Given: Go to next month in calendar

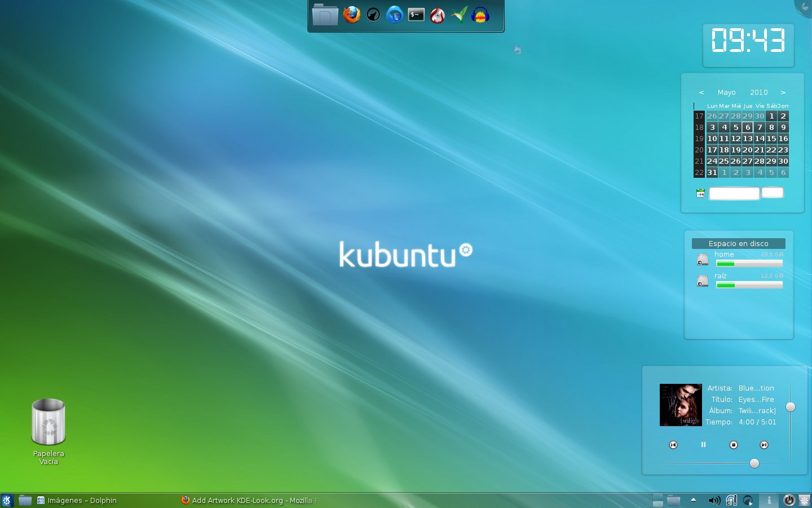Looking at the screenshot, I should [x=783, y=92].
